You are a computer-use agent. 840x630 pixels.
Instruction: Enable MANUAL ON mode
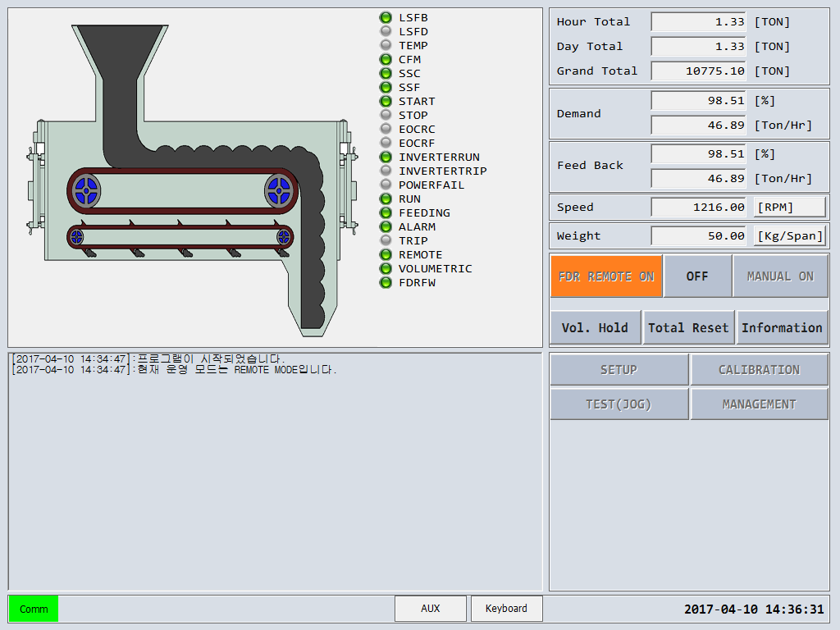click(780, 276)
